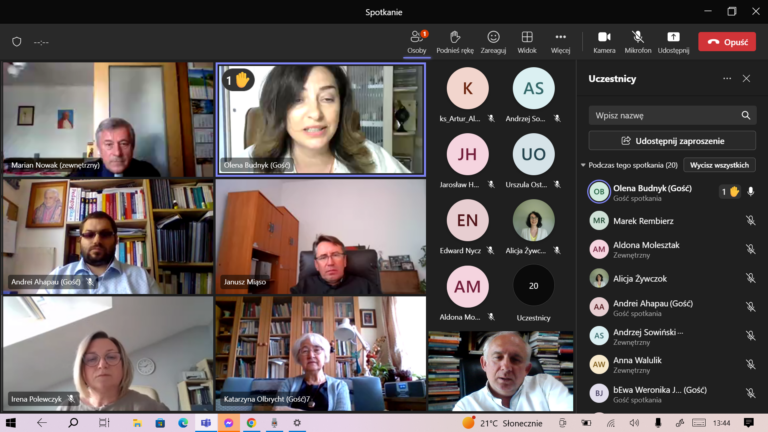The height and width of the screenshot is (432, 768).
Task: Click the Udostępnij share screen icon
Action: click(673, 37)
